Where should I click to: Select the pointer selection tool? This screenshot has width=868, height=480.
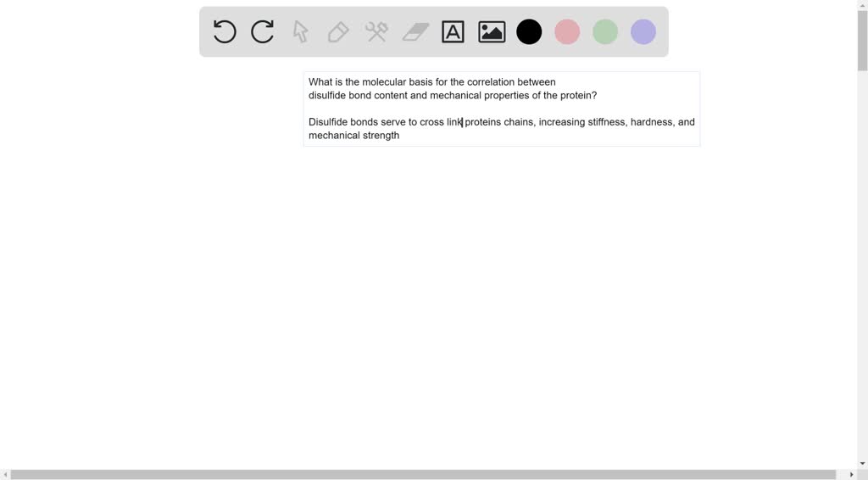click(x=300, y=32)
